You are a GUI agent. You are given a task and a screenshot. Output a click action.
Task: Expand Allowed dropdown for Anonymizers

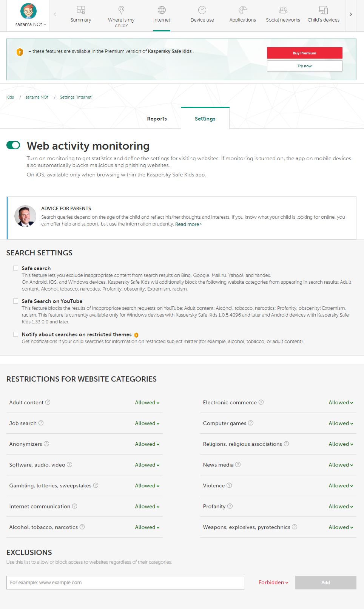tap(147, 444)
